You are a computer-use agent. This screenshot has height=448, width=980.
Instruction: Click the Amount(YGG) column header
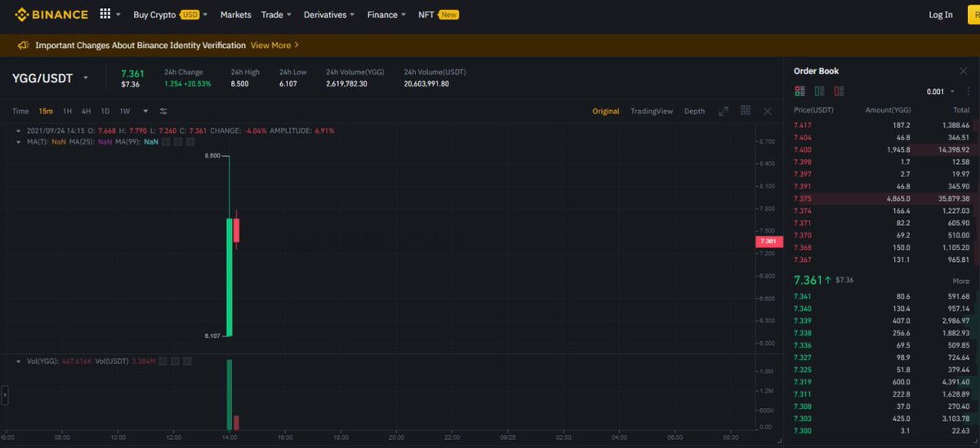[x=888, y=110]
